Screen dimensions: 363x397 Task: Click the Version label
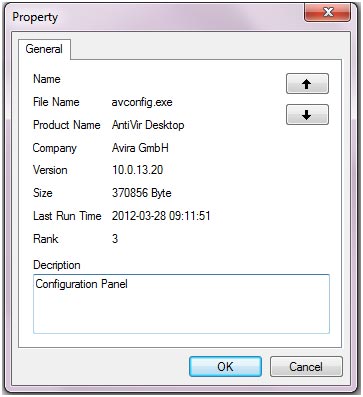pos(50,170)
